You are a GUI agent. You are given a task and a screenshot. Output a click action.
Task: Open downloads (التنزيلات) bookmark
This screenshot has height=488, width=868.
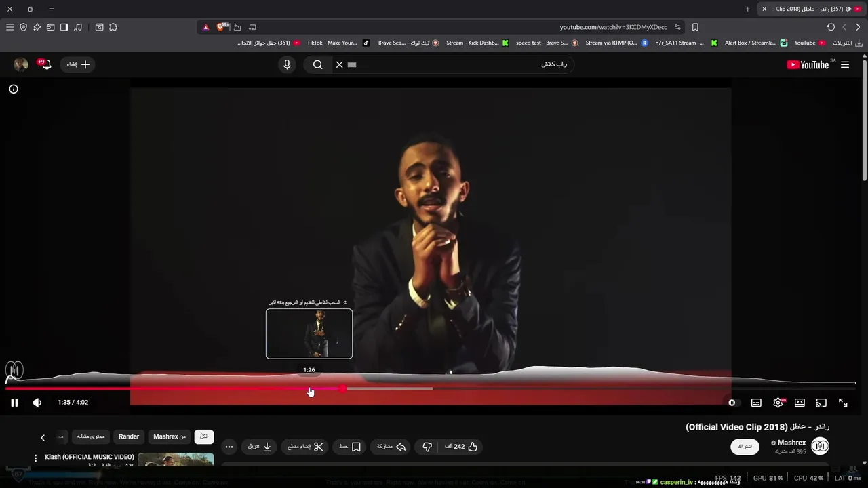[847, 43]
